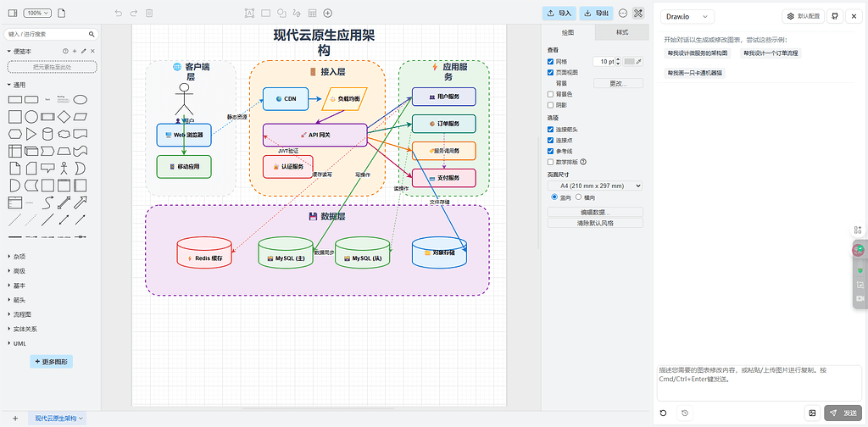Select the Freehand draw tool icon
This screenshot has height=427, width=868.
coord(297,13)
